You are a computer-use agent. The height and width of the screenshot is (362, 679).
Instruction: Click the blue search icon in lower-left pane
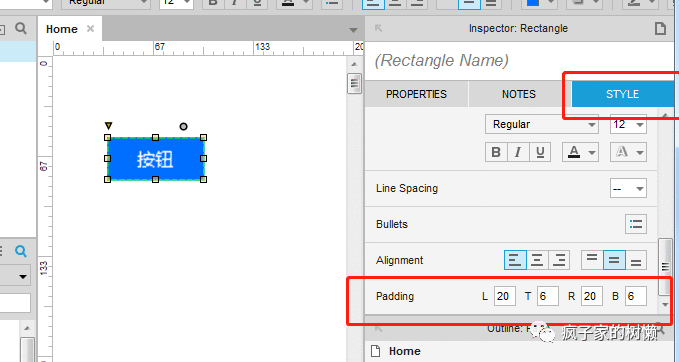(21, 251)
